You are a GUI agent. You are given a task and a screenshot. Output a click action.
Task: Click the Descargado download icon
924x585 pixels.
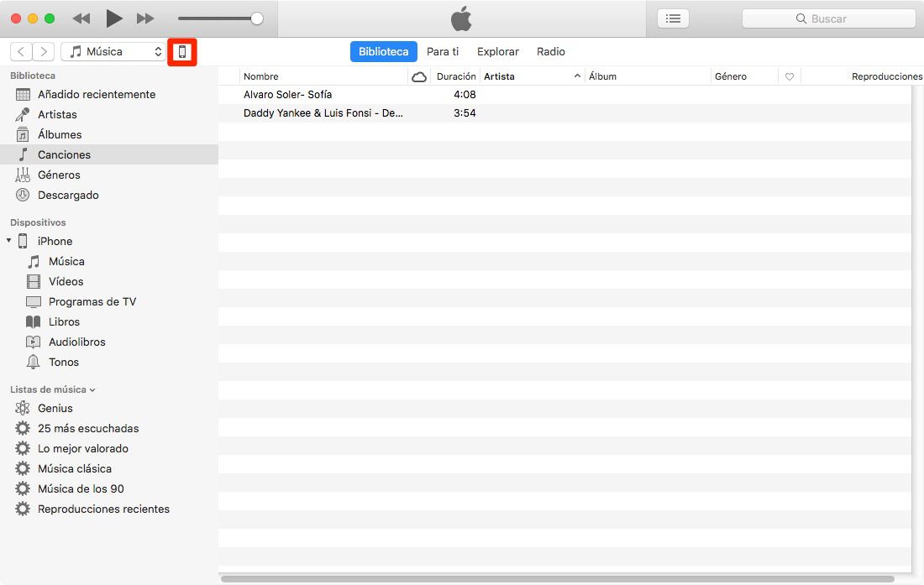pyautogui.click(x=23, y=195)
